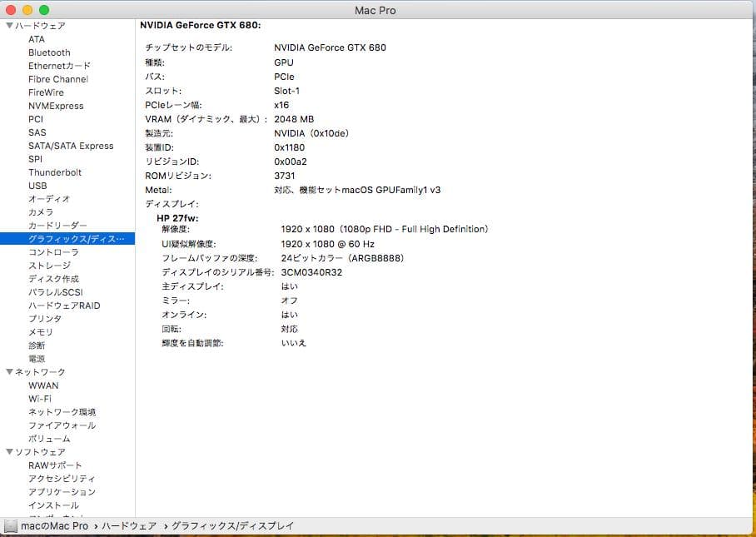
Task: Select PCI from the hardware list
Action: tap(35, 119)
